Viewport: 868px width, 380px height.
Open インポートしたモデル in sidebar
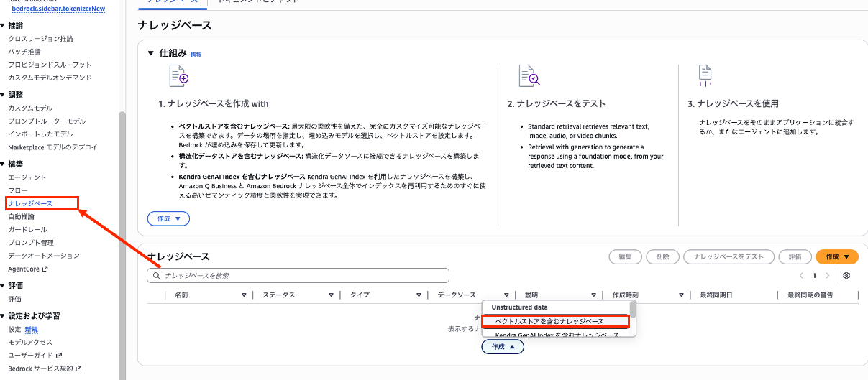point(40,134)
